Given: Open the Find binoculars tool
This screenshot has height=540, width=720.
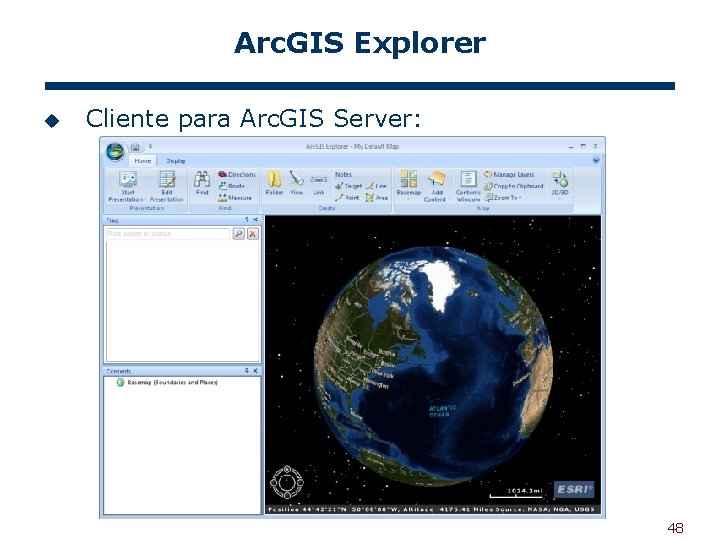Looking at the screenshot, I should click(x=202, y=183).
